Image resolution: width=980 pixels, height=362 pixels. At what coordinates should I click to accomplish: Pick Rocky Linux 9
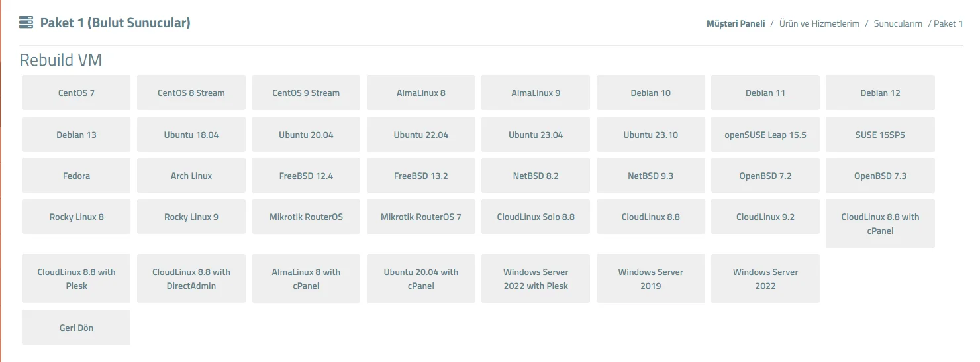pyautogui.click(x=191, y=217)
